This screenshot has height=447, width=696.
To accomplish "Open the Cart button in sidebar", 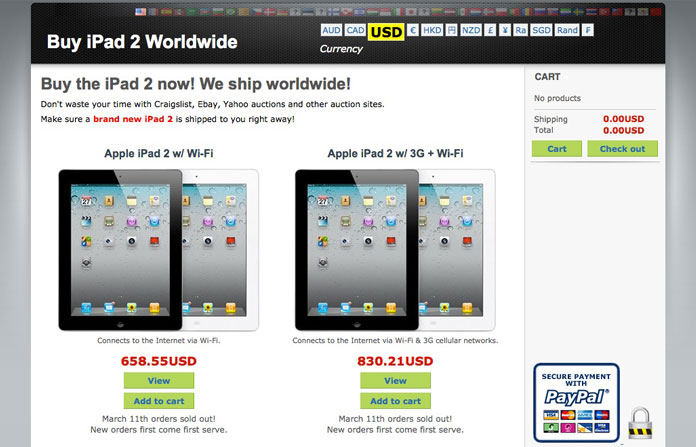I will [x=557, y=149].
